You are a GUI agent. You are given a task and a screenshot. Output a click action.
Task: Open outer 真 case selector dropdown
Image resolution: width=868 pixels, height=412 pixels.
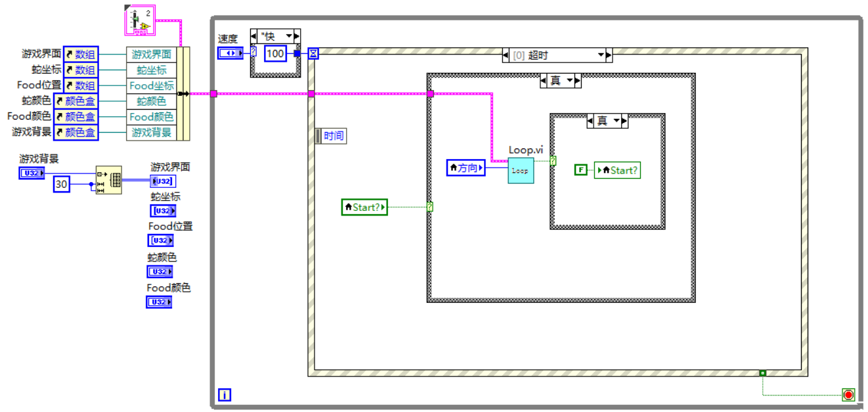(569, 81)
